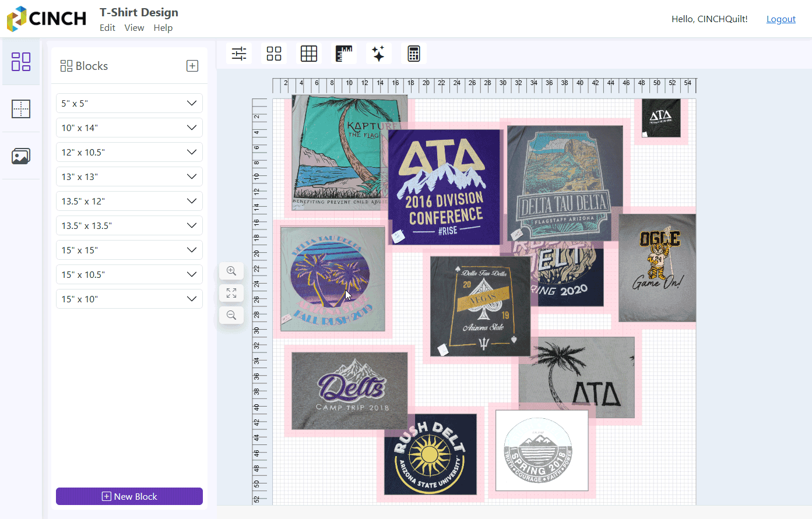The width and height of the screenshot is (812, 519).
Task: Open the images gallery sidebar icon
Action: [21, 156]
